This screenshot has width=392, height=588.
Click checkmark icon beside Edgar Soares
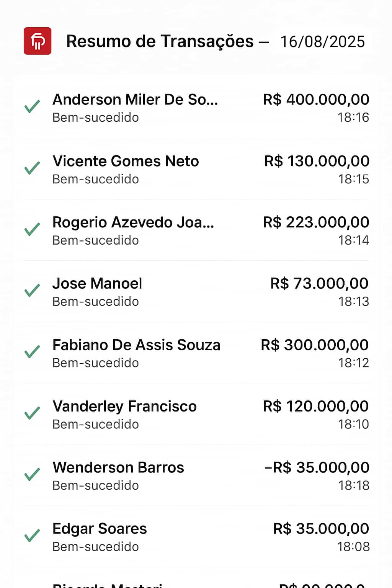(32, 535)
